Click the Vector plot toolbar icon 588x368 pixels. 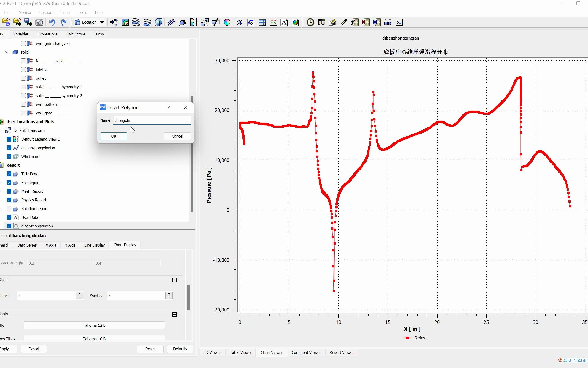[x=114, y=22]
